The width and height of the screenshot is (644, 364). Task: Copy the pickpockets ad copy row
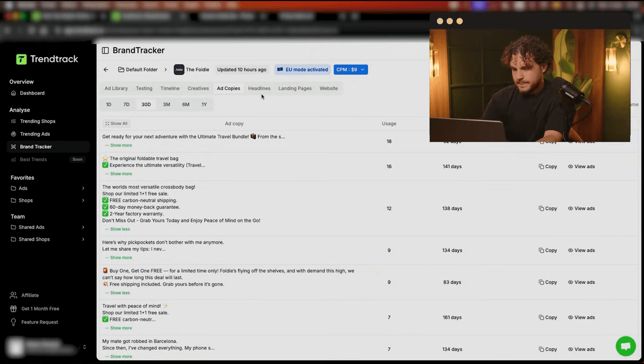(x=548, y=251)
